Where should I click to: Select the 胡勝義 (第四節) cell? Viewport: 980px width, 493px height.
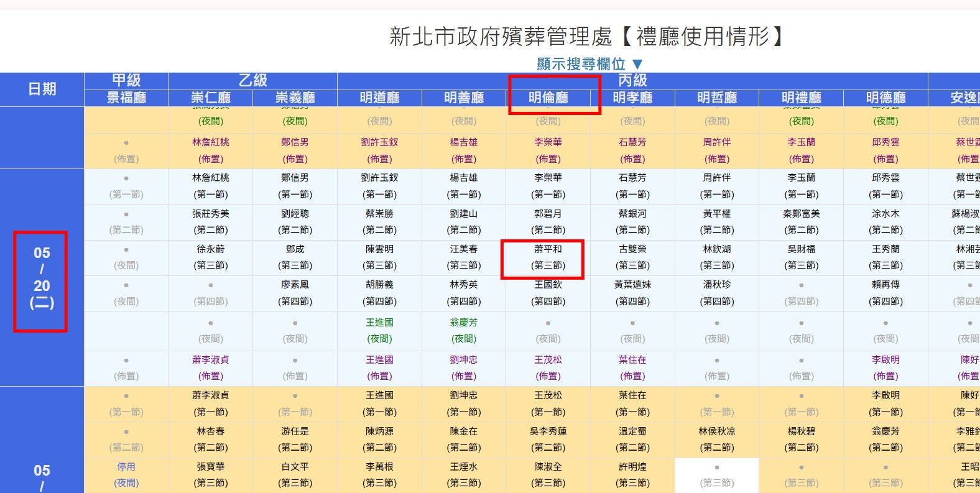tap(379, 293)
